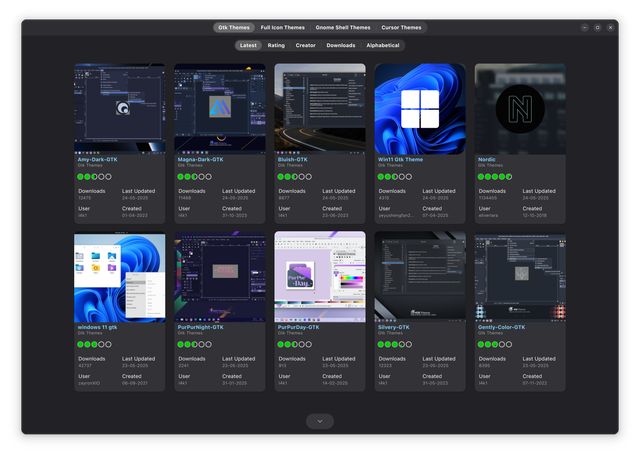Click the download count 8877
Viewport: 640px width, 458px height.
pos(284,198)
